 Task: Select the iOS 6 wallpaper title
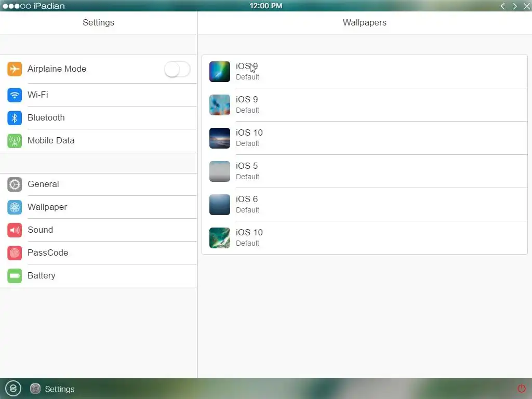pos(247,199)
